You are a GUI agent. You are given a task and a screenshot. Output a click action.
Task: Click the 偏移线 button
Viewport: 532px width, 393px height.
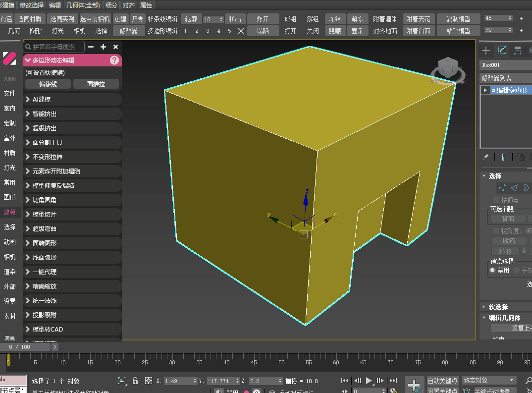pos(48,84)
